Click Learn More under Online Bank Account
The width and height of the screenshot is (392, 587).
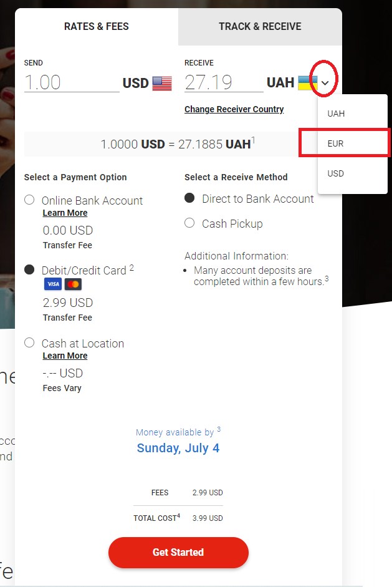65,213
